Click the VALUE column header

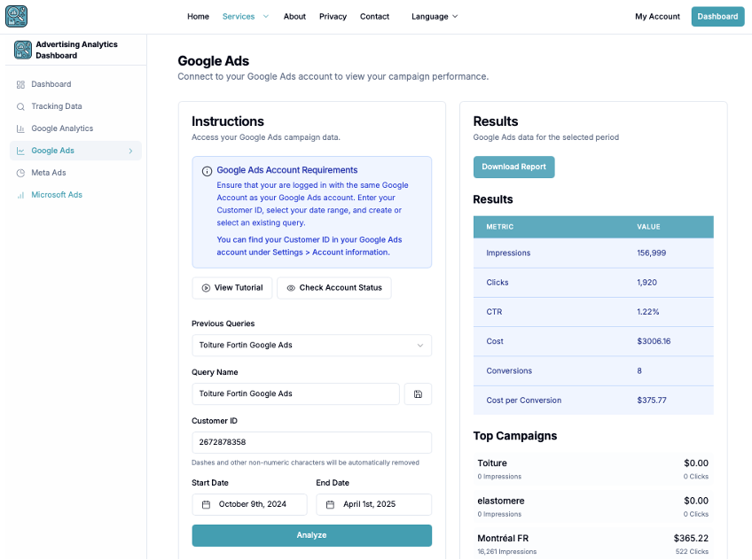pyautogui.click(x=648, y=227)
